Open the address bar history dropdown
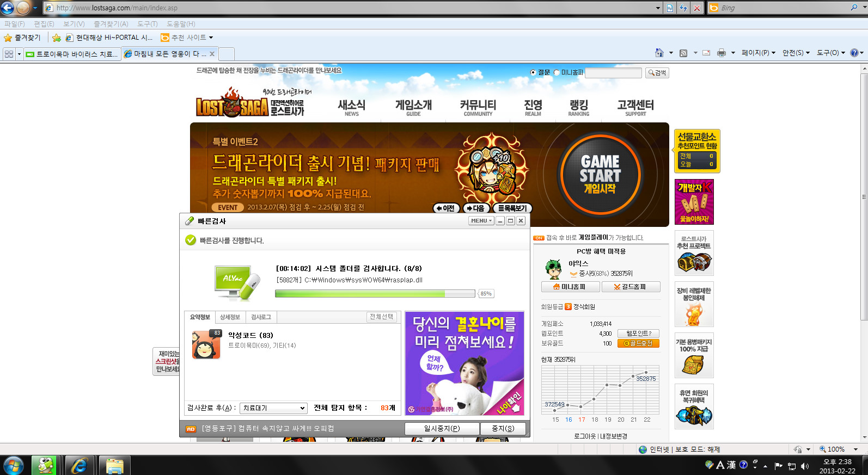 [658, 8]
